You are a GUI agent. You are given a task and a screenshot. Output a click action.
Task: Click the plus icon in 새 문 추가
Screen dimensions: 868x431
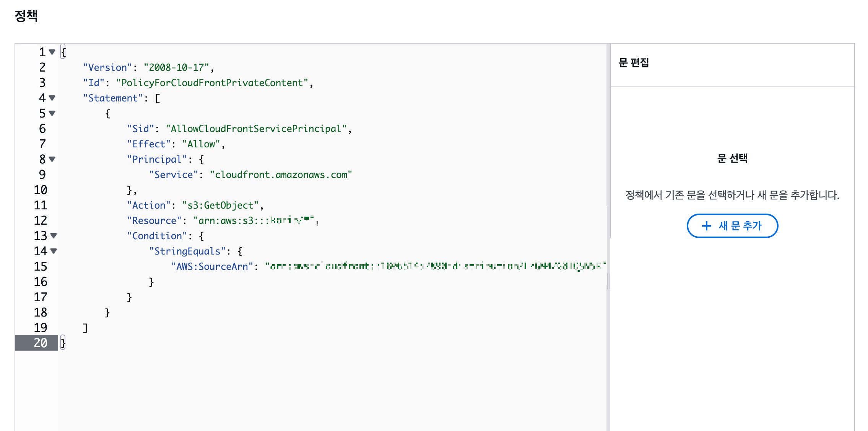(706, 226)
